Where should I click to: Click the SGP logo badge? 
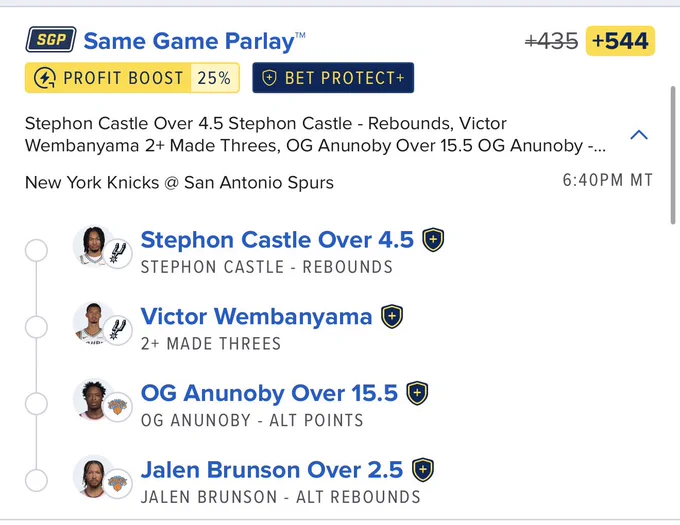[x=51, y=39]
